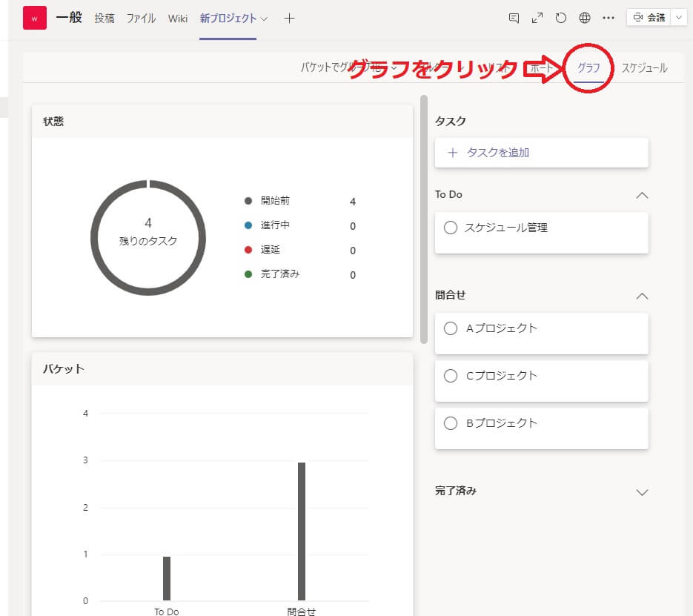Screen dimensions: 693x616
Task: Check off the Aプロジェクト task circle
Action: coord(450,328)
